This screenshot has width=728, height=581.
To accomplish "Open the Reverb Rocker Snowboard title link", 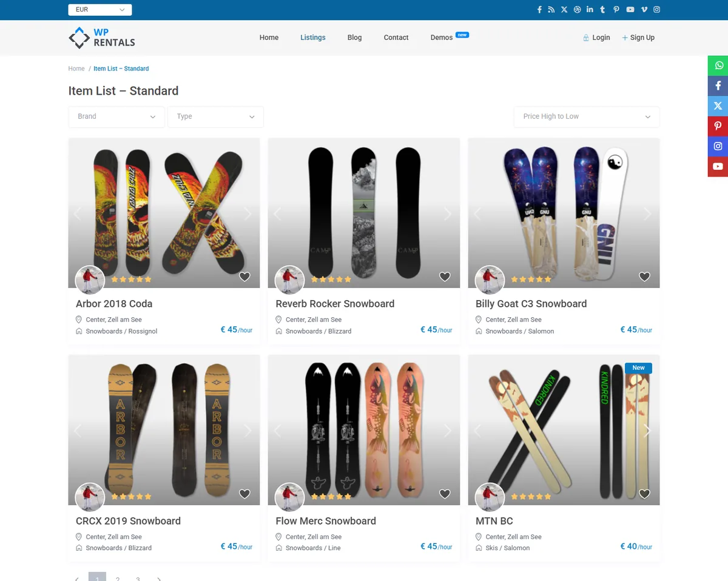I will click(x=335, y=304).
